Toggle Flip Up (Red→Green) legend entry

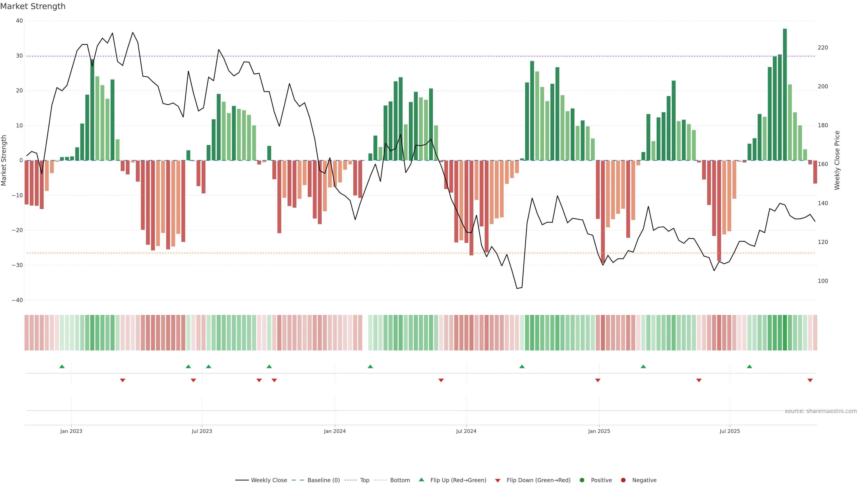click(x=458, y=480)
